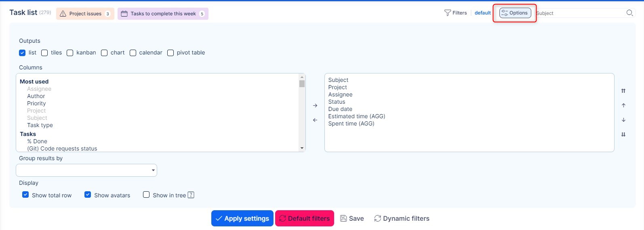Image resolution: width=644 pixels, height=230 pixels.
Task: Open Project issues tab
Action: (85, 14)
